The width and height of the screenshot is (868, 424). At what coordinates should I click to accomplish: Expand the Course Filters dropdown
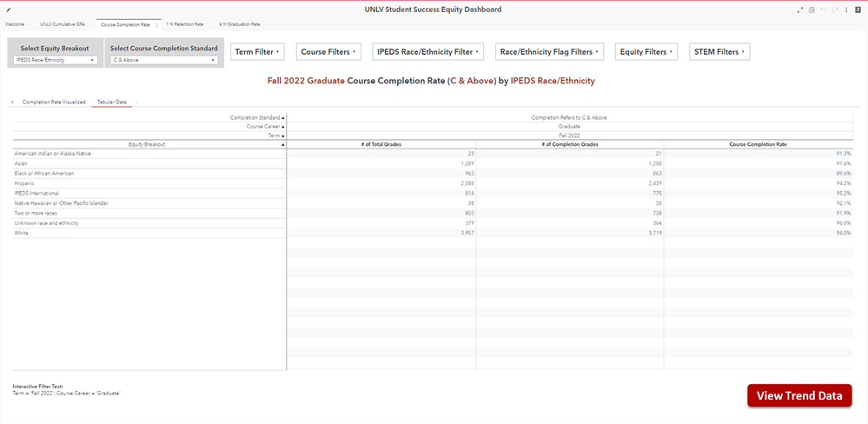pos(328,51)
